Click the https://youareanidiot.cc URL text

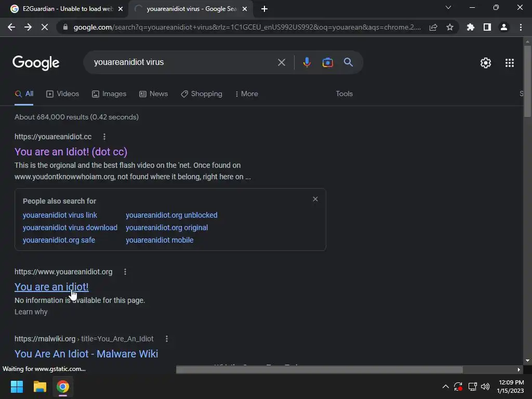[x=53, y=137]
